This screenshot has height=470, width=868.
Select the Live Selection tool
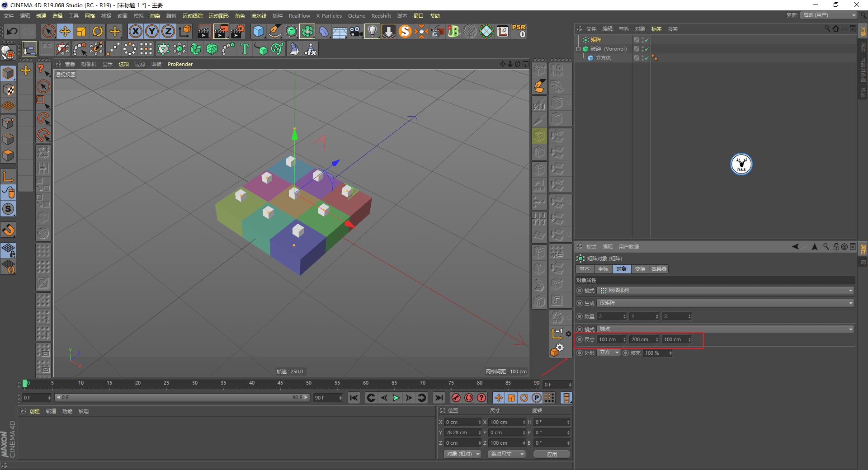(48, 31)
